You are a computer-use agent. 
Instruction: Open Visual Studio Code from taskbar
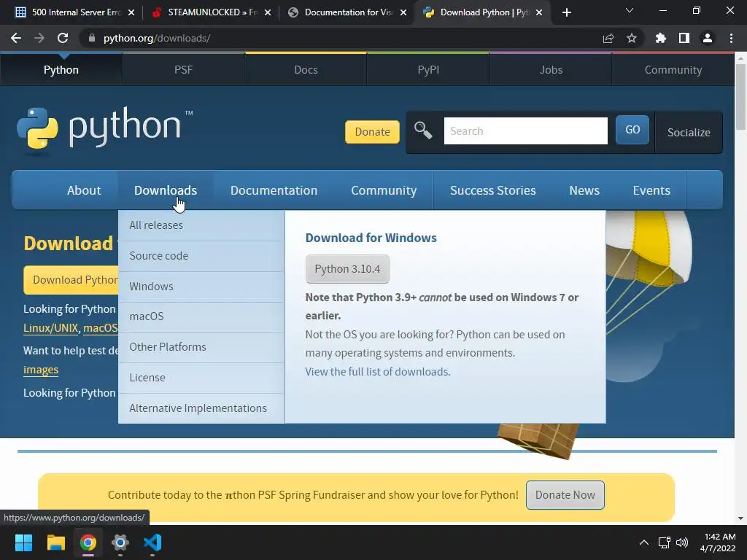pyautogui.click(x=152, y=542)
